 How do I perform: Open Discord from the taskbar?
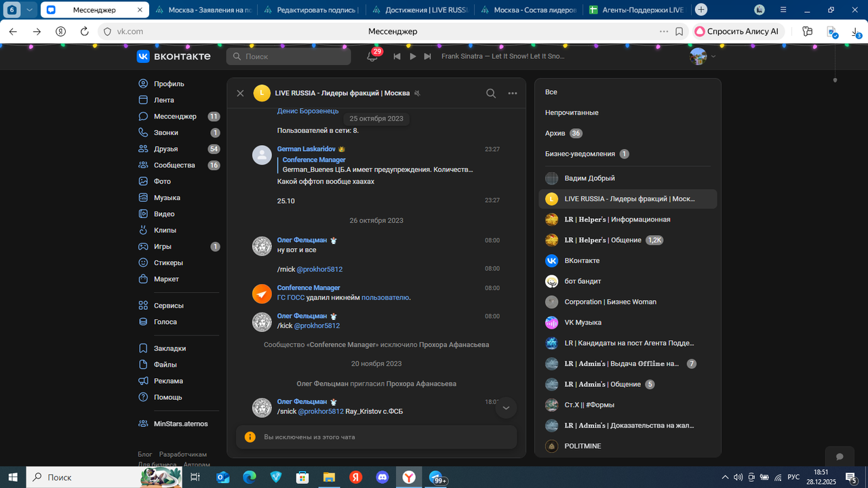coord(382,477)
